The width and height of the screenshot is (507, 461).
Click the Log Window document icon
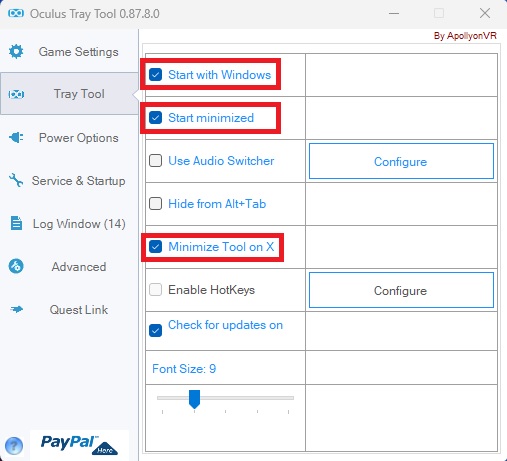tap(16, 223)
